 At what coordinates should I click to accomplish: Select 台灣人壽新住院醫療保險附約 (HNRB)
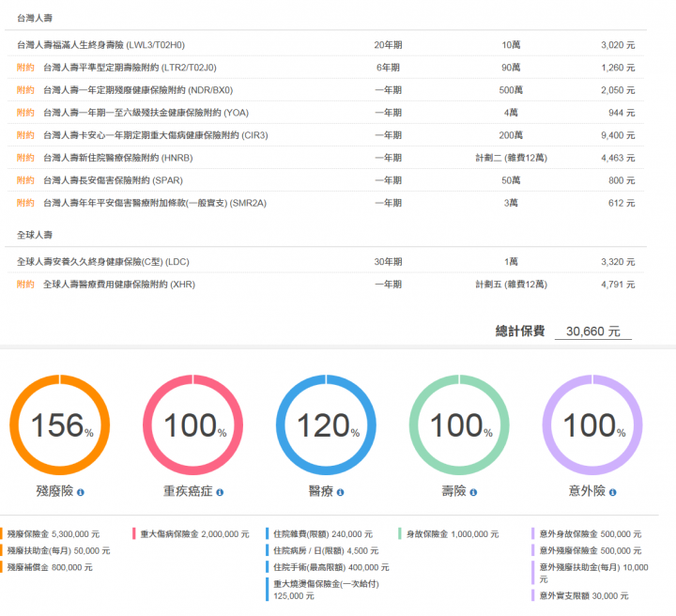(x=326, y=158)
